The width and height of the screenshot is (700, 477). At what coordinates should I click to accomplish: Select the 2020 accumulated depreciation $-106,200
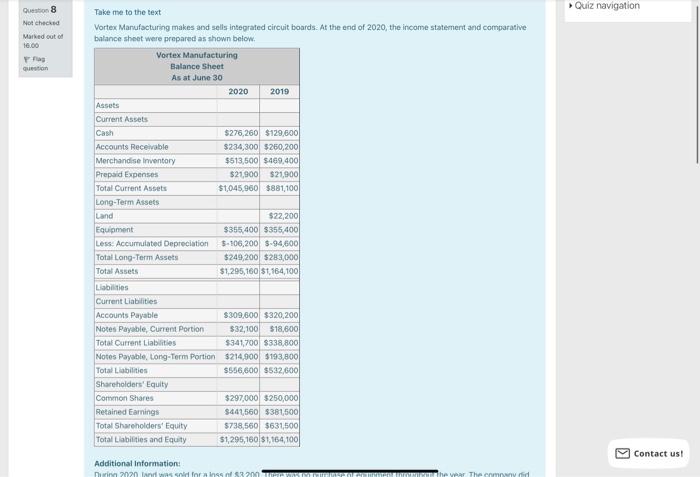240,244
